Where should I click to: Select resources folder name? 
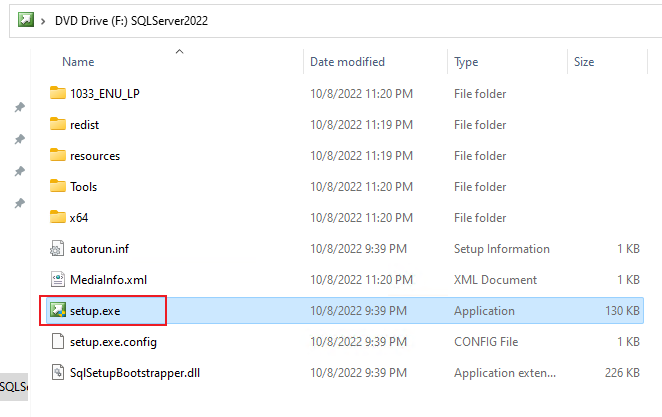(95, 156)
